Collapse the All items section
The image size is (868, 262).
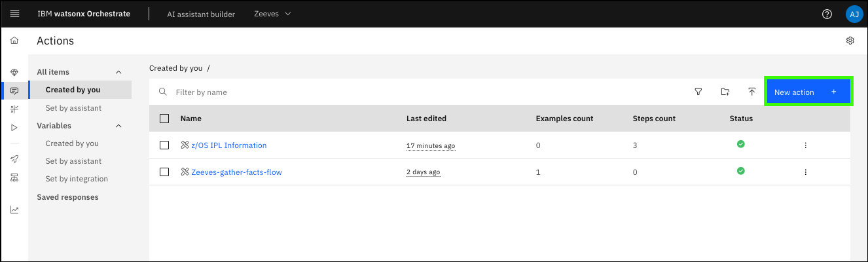point(118,72)
